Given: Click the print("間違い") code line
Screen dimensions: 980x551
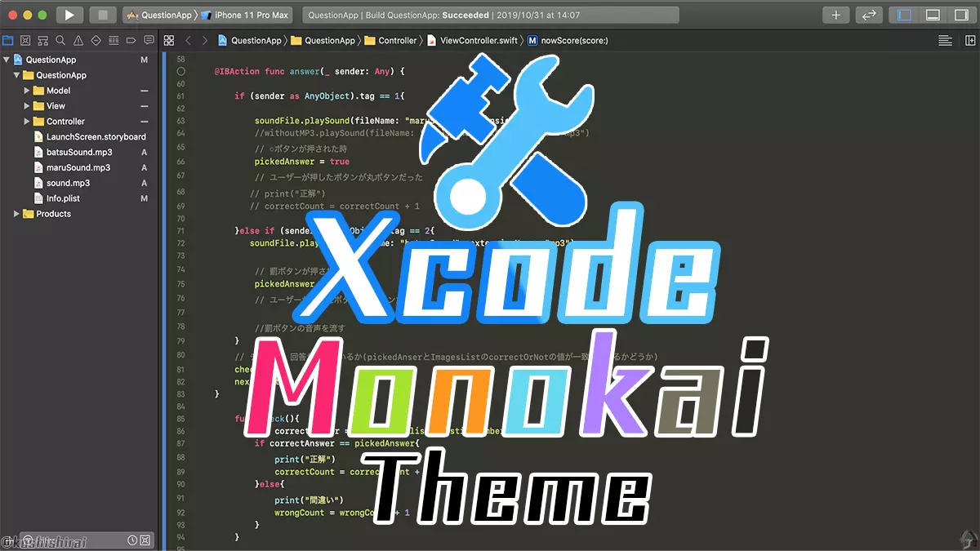Looking at the screenshot, I should (310, 500).
